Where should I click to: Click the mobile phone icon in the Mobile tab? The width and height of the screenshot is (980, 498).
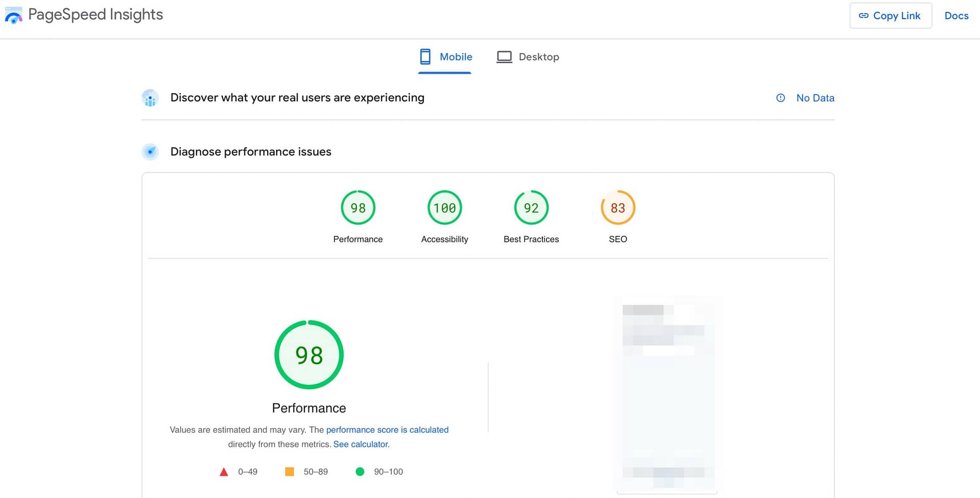tap(425, 57)
